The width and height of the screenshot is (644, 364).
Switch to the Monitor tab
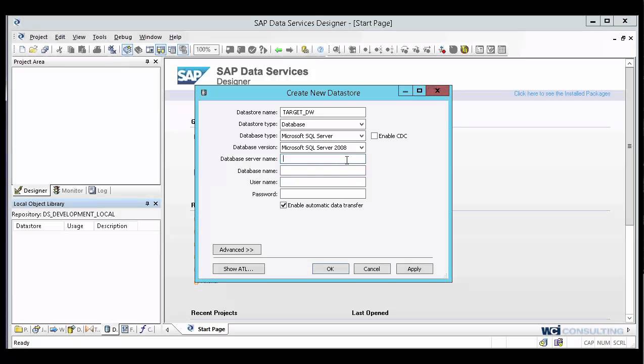click(68, 191)
